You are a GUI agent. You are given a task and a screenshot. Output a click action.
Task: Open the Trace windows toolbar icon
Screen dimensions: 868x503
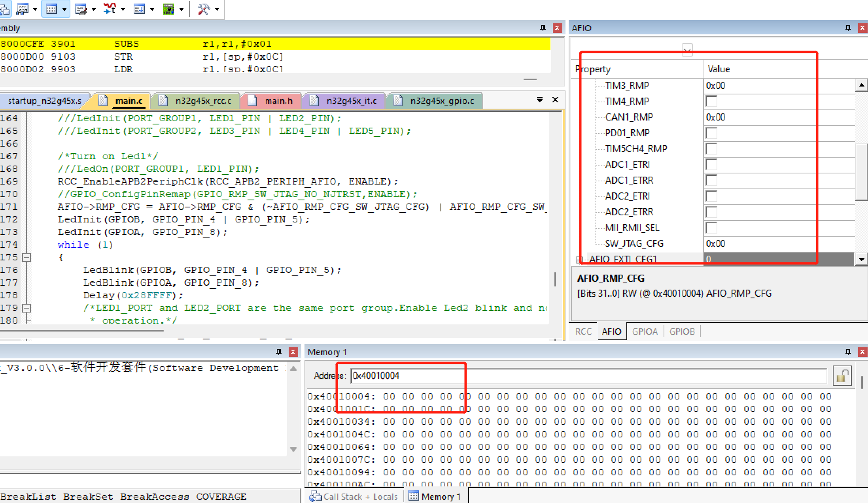point(139,9)
